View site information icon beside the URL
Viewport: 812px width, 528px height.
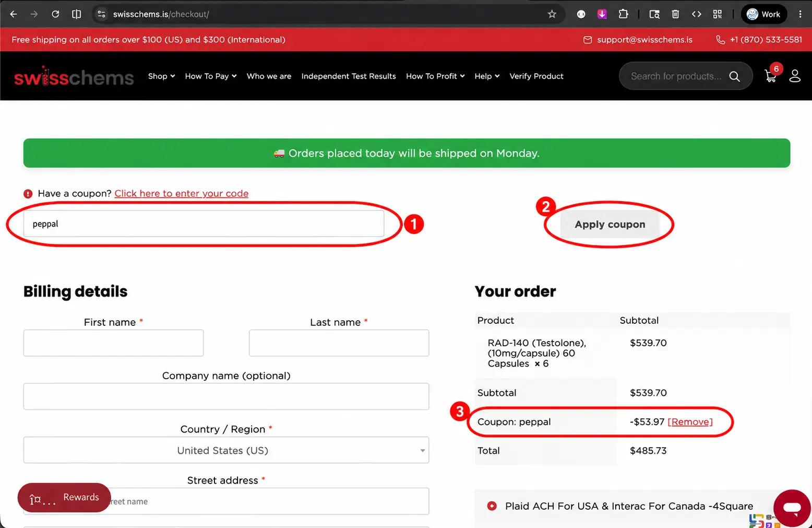point(102,14)
